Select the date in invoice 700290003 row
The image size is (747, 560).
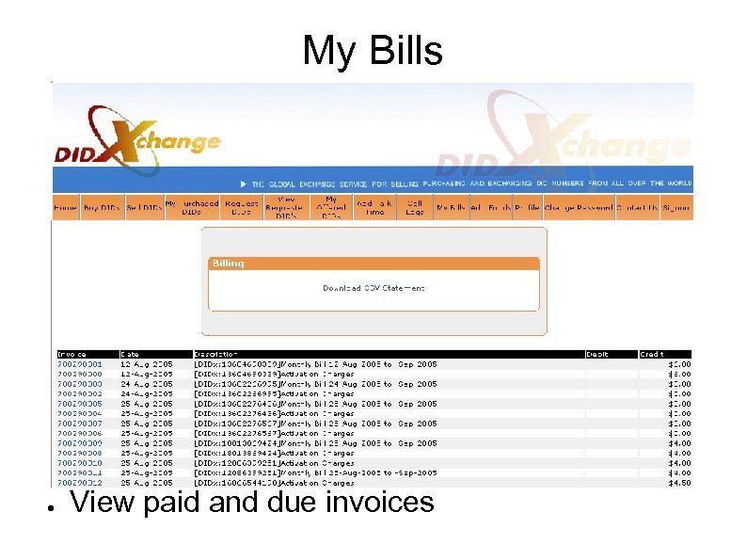146,384
